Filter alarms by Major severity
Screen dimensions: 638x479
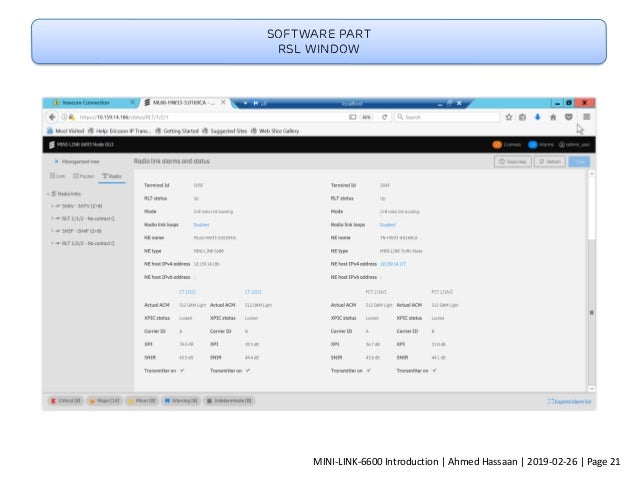coord(105,401)
